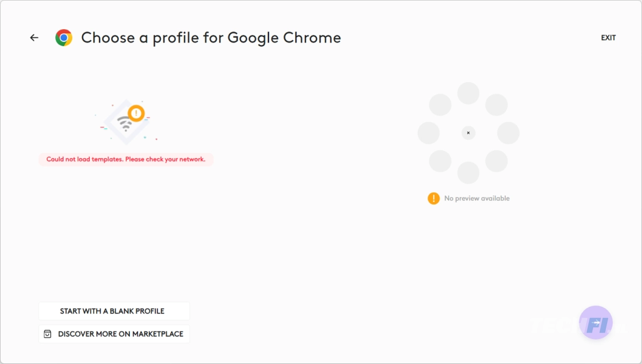
Task: Click the orange warning badge on the Wi-Fi illustration
Action: coord(136,113)
